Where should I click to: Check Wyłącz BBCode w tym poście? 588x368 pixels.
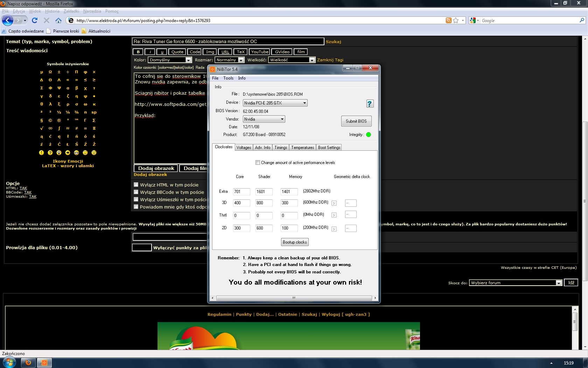pyautogui.click(x=136, y=192)
